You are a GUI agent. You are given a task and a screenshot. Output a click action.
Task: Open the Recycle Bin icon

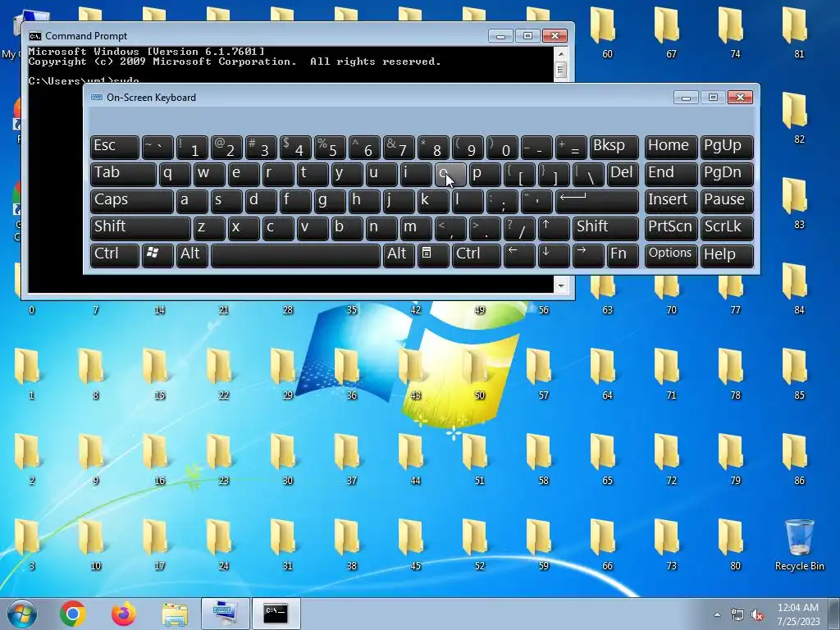(x=799, y=543)
